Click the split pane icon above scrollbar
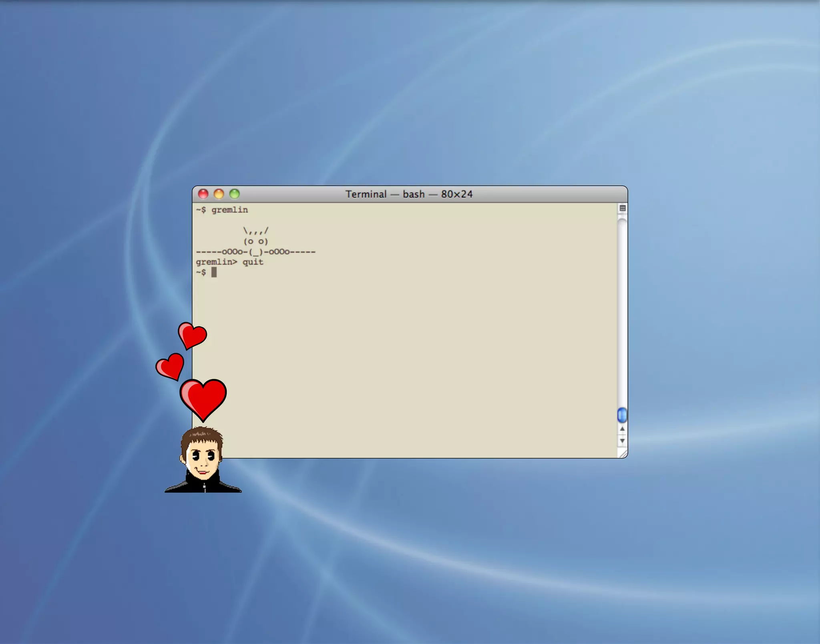 pyautogui.click(x=622, y=208)
